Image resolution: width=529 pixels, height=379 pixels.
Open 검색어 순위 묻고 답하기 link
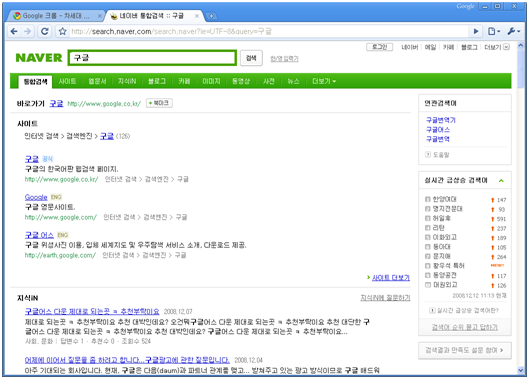465,327
